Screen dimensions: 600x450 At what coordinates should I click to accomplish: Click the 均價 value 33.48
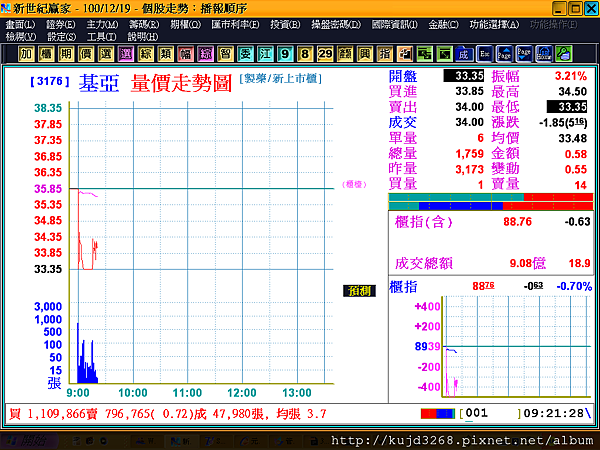(572, 138)
